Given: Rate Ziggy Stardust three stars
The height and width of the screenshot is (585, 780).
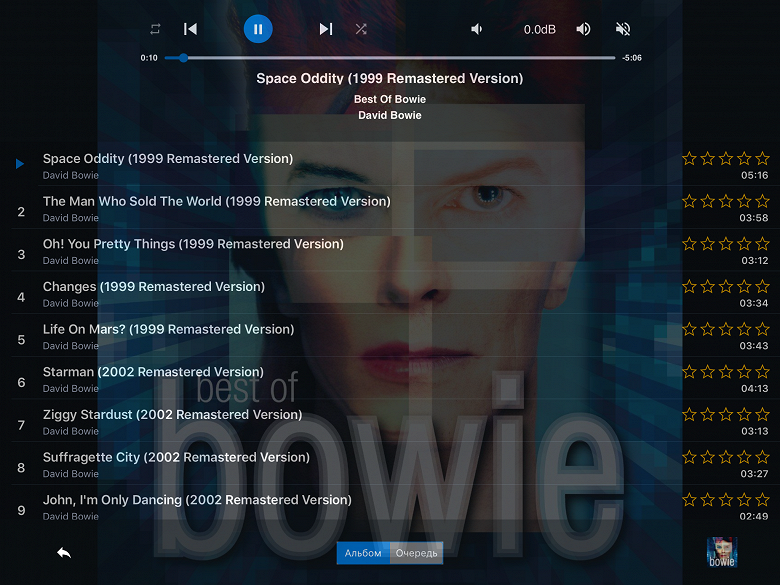Looking at the screenshot, I should click(726, 415).
